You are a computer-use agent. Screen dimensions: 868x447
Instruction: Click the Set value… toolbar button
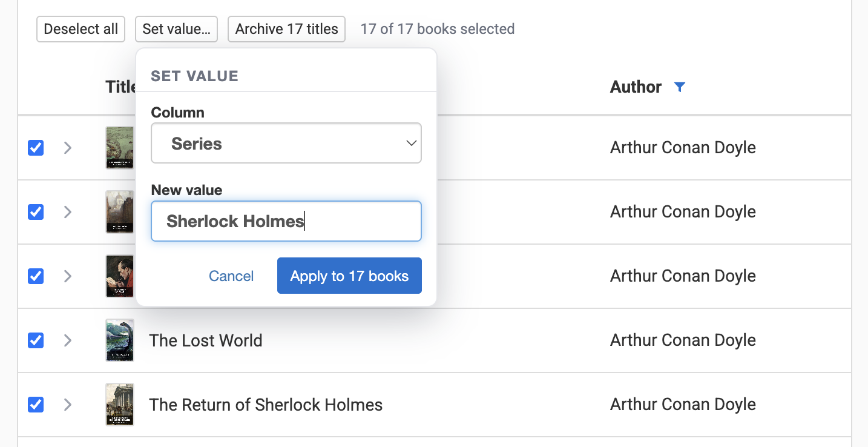click(176, 29)
